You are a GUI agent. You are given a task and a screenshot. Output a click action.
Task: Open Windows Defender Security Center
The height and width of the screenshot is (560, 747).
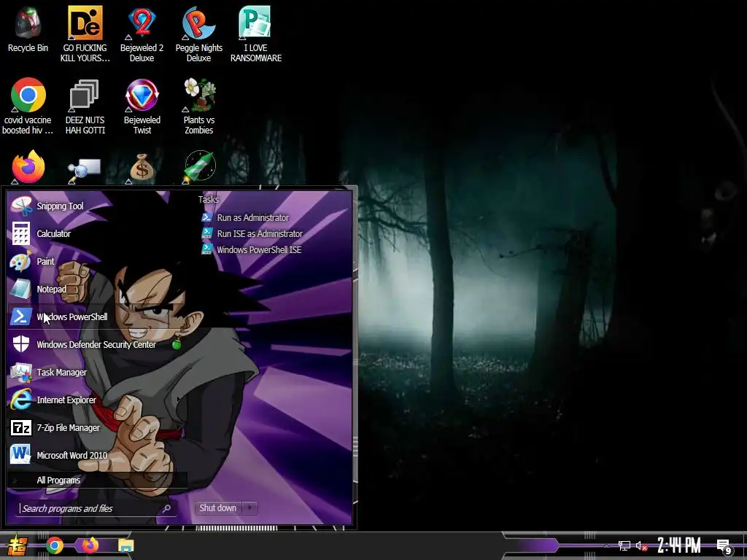(97, 344)
